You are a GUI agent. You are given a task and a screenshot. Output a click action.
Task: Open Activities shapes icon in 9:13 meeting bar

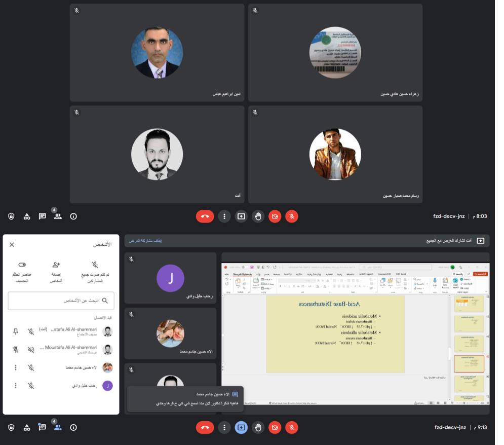click(27, 427)
